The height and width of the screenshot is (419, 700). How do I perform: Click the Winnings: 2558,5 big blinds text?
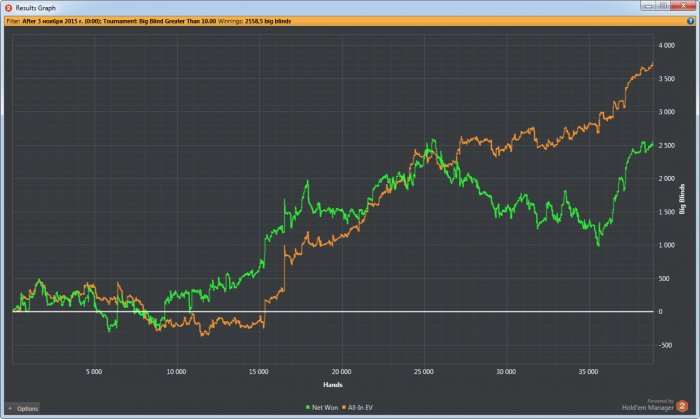pos(254,21)
